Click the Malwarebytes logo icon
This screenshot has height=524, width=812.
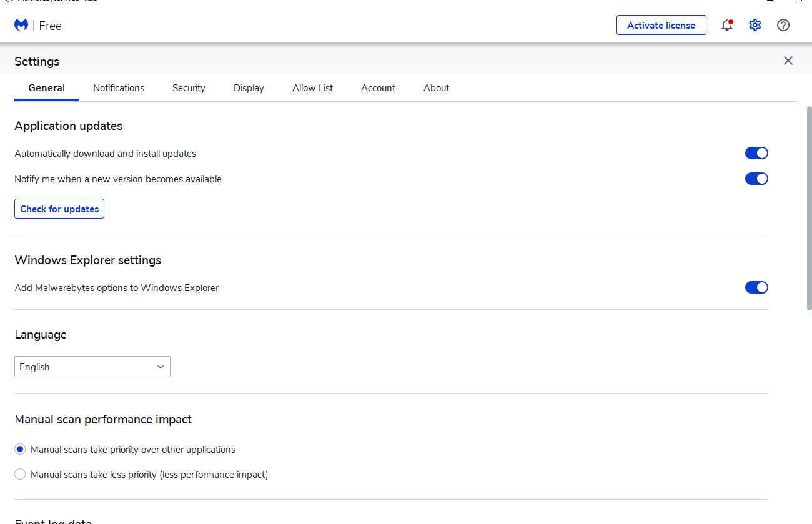[x=21, y=26]
